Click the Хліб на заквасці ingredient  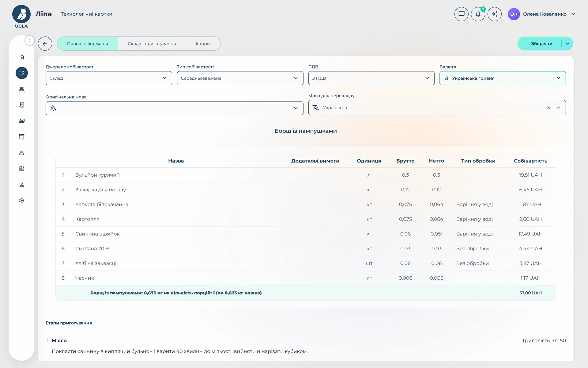point(96,263)
